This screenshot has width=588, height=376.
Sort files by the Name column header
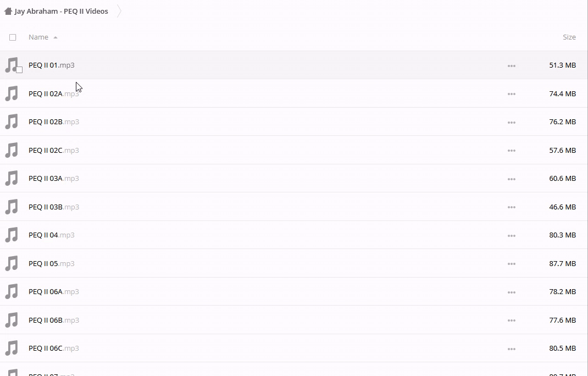pos(38,37)
